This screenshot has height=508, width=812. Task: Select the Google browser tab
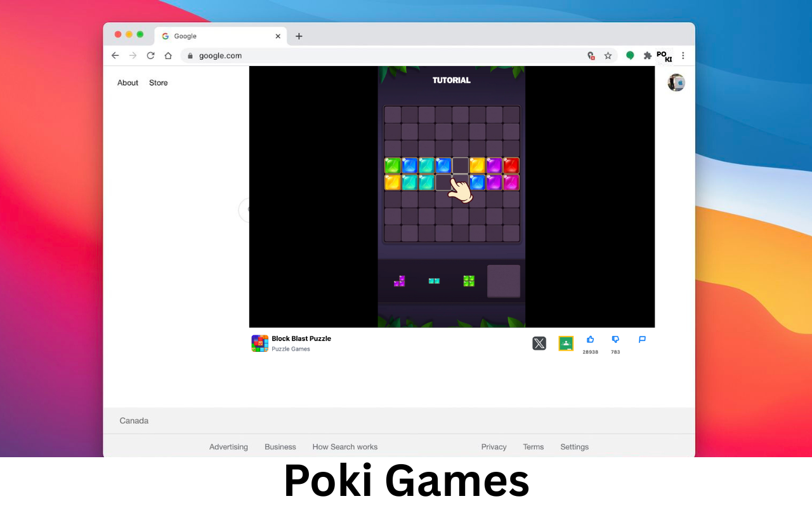pyautogui.click(x=221, y=36)
